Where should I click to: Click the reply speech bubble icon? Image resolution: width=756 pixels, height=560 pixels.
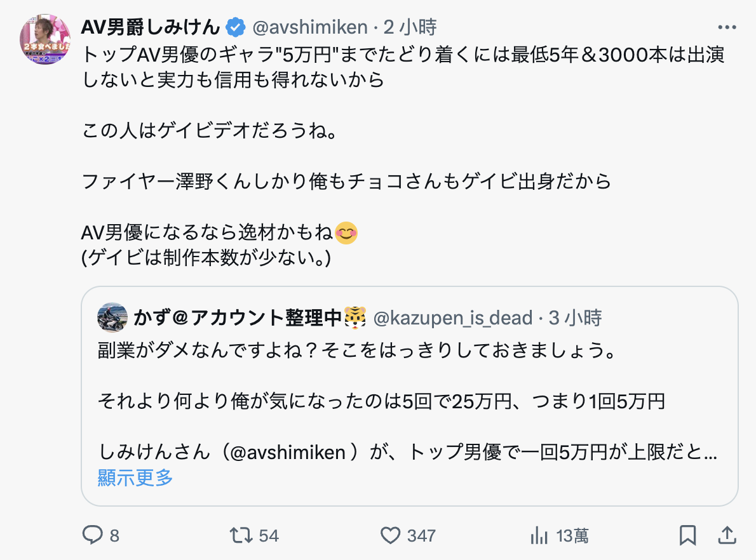[x=93, y=536]
